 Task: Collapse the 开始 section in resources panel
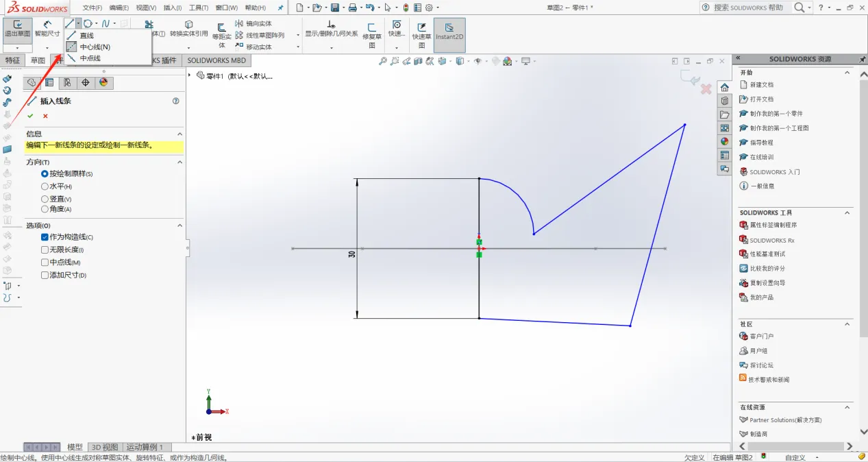847,72
